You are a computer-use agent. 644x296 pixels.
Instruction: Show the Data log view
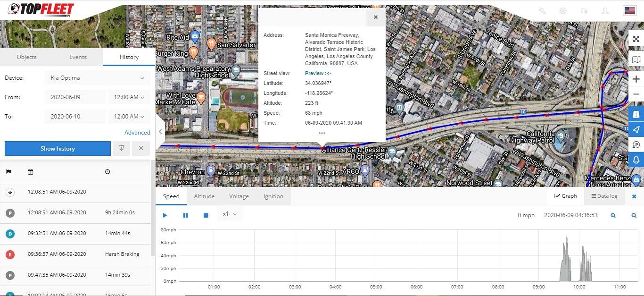pyautogui.click(x=604, y=196)
